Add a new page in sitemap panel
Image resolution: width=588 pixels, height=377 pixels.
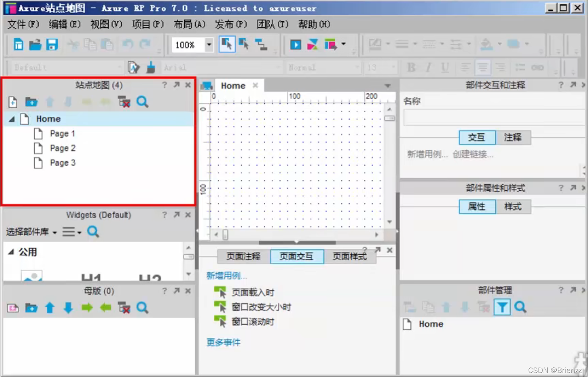tap(13, 102)
